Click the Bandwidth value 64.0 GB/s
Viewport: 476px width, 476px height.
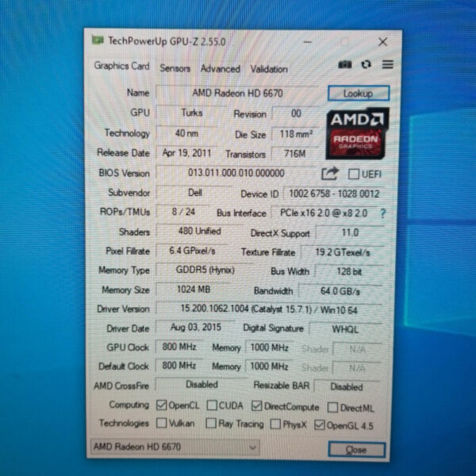coord(340,291)
